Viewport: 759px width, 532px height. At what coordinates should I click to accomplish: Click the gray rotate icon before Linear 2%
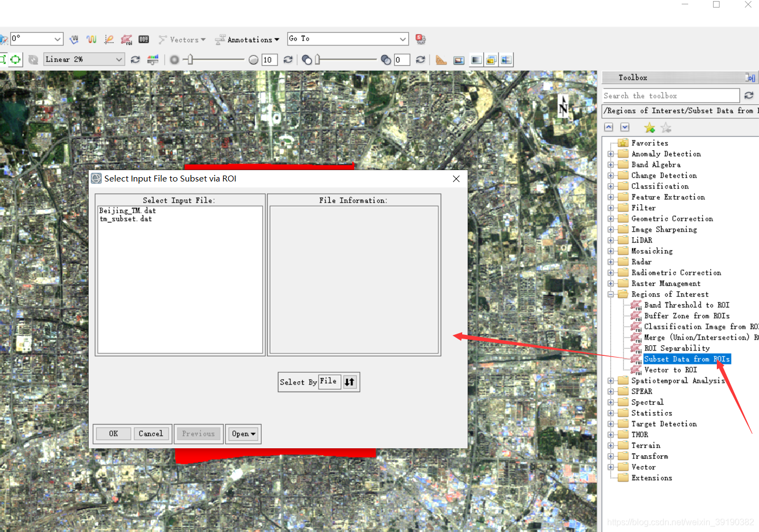[x=33, y=59]
